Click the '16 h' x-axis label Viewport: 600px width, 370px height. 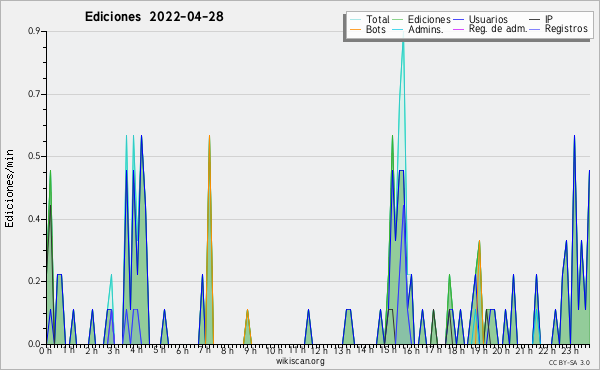tap(410, 350)
